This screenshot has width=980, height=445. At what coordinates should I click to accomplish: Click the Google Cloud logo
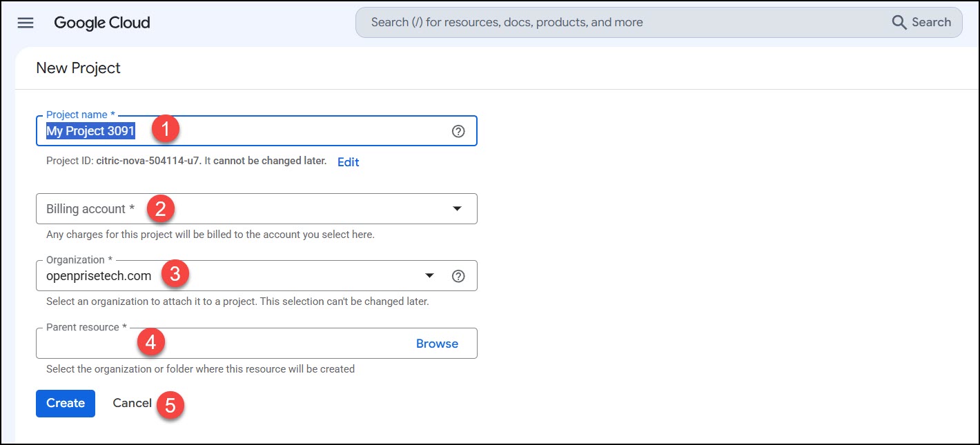(x=102, y=23)
